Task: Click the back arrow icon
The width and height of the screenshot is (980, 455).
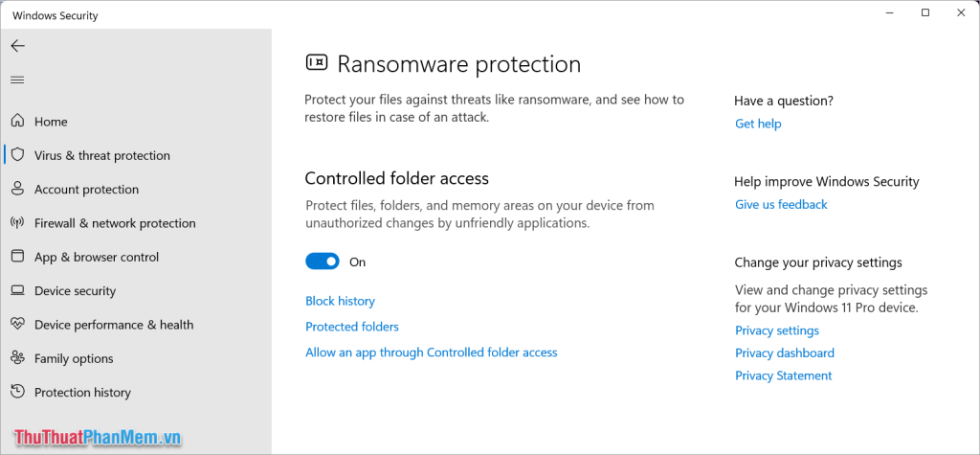Action: (x=17, y=46)
